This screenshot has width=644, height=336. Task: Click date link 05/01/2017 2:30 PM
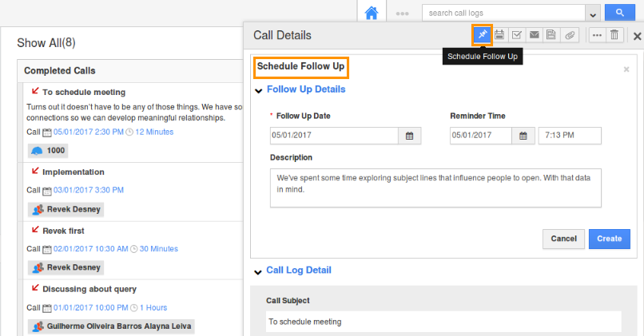(x=89, y=132)
